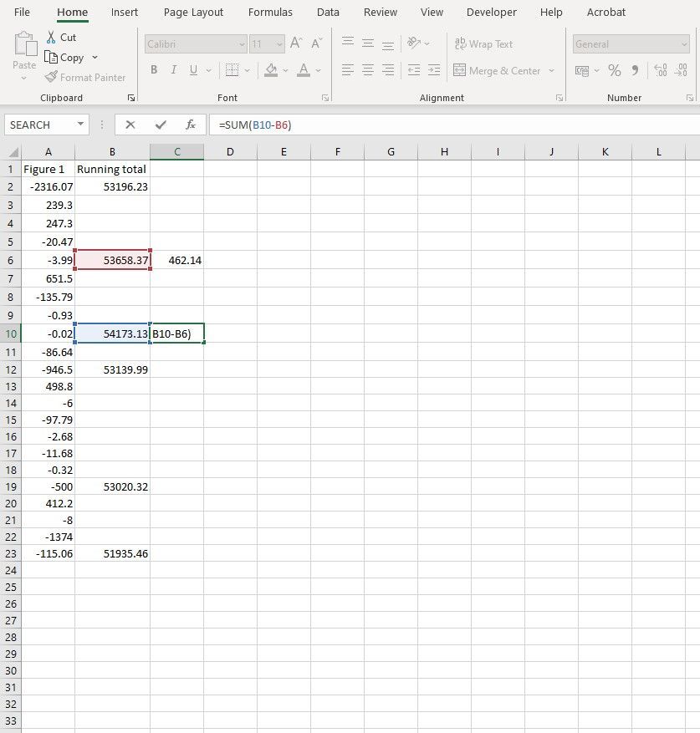Click the Insert Function fx icon

[x=191, y=124]
